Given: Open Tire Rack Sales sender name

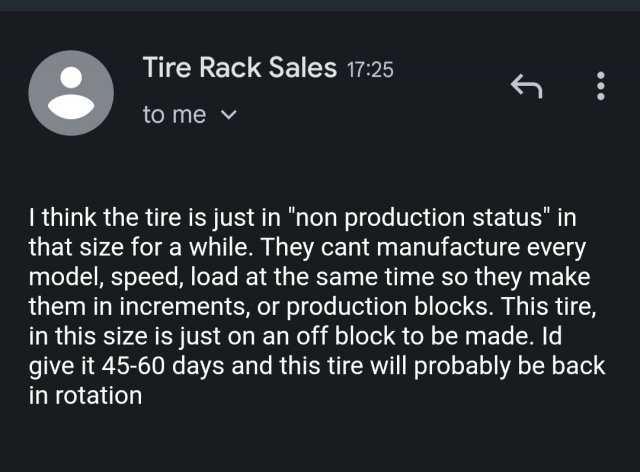Looking at the screenshot, I should point(240,68).
